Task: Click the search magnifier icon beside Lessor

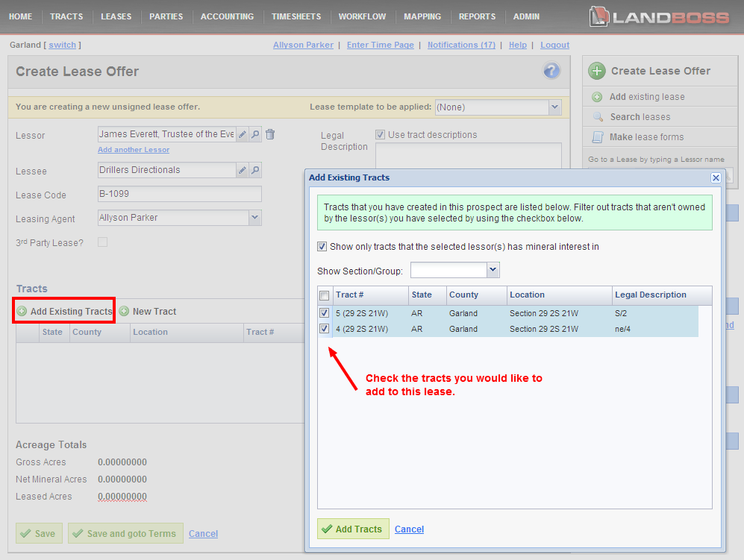Action: click(255, 134)
